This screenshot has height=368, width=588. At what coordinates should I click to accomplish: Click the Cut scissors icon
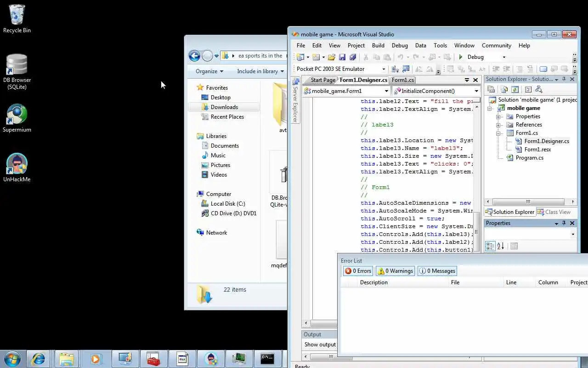coord(366,57)
